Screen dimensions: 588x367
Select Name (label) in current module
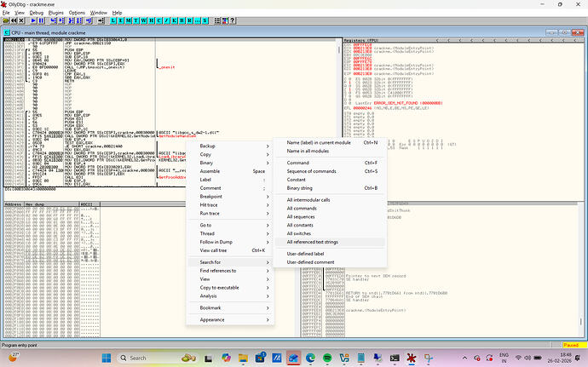330,142
